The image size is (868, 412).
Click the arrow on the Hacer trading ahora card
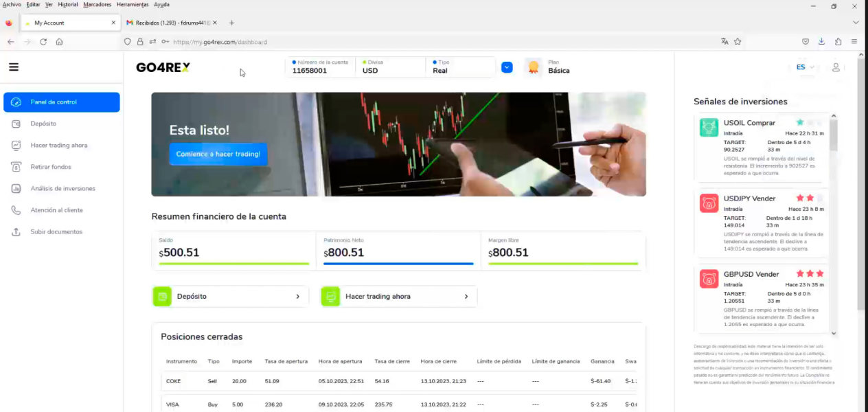(466, 297)
